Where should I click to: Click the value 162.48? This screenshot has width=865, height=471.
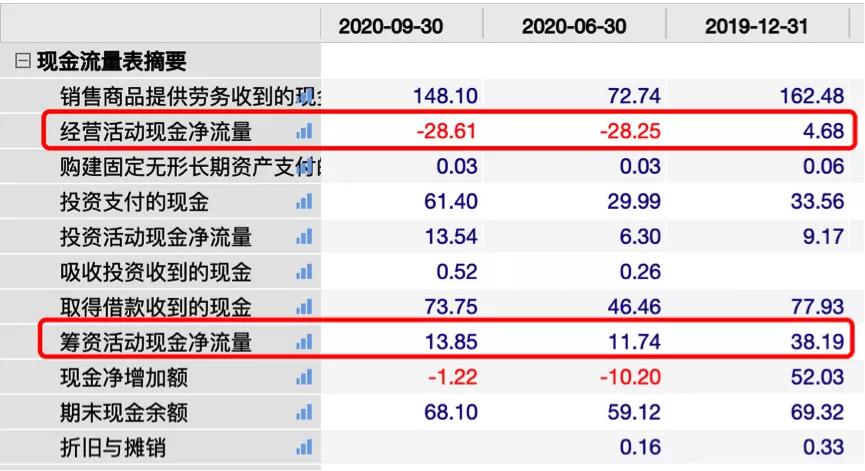[x=811, y=97]
